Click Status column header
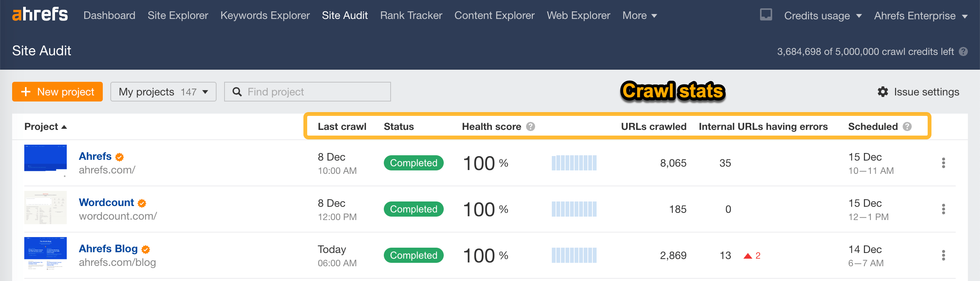980x281 pixels. 399,126
